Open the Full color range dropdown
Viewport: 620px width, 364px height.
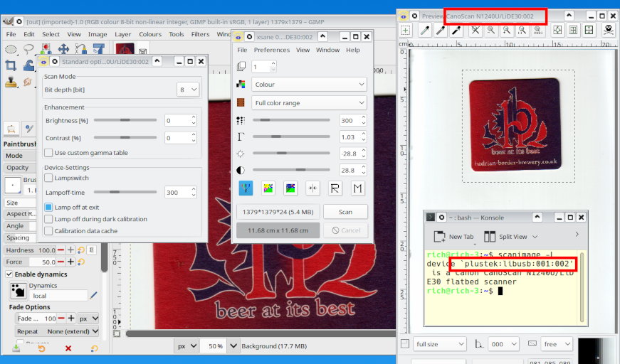click(x=309, y=102)
